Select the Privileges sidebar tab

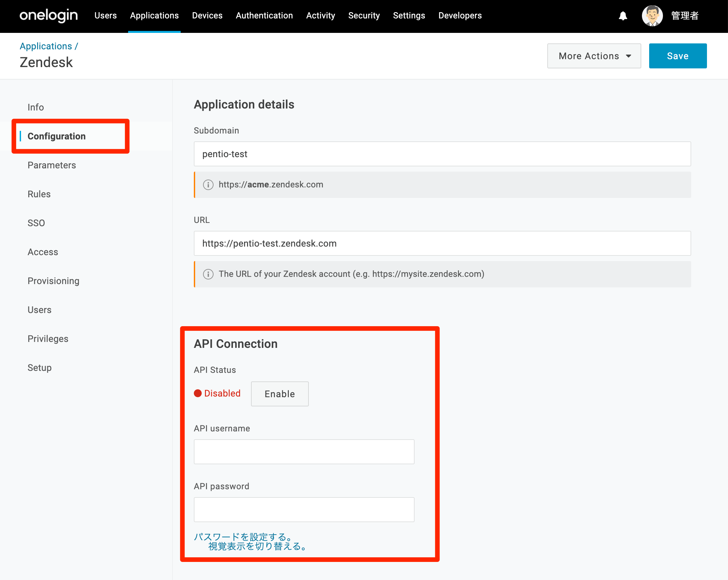click(48, 339)
